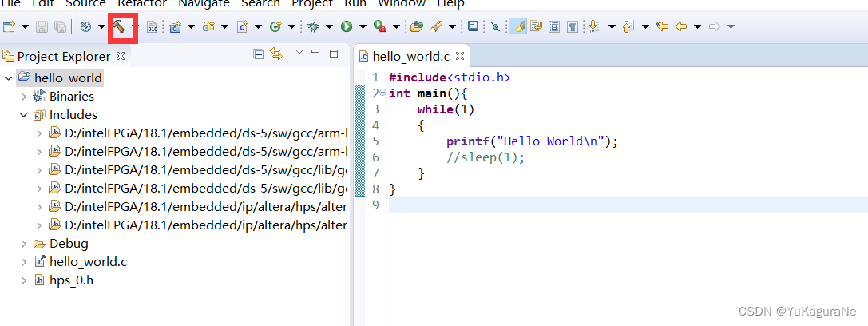Click the Open Element binary icon

click(153, 26)
